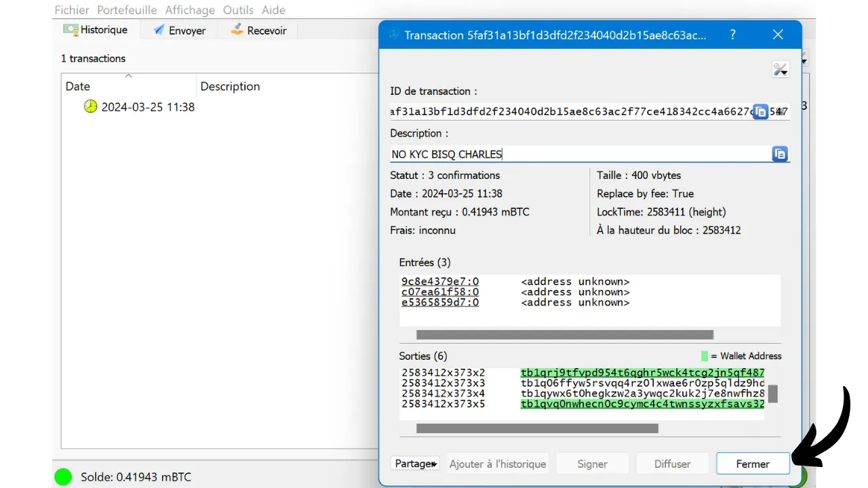Copy the transaction ID with copy icon
This screenshot has width=868, height=488.
[x=760, y=112]
